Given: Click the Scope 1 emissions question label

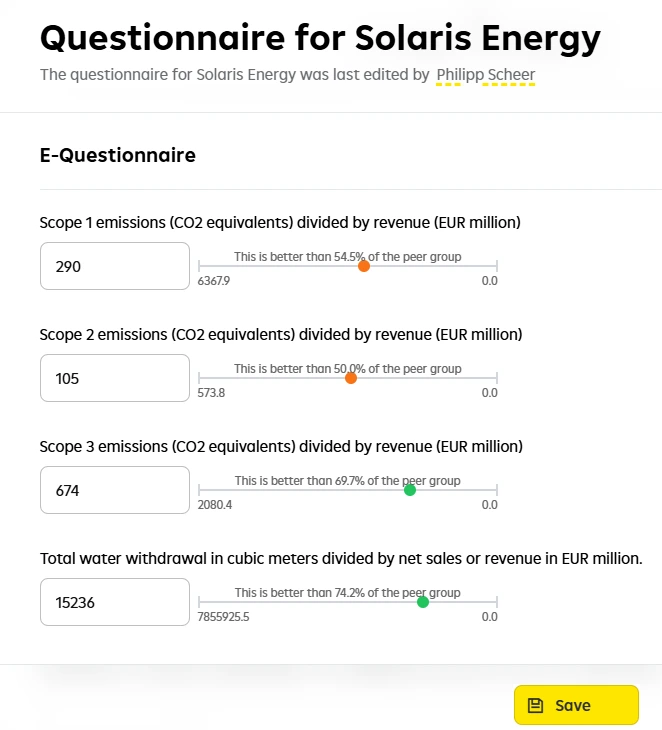Looking at the screenshot, I should pyautogui.click(x=280, y=222).
